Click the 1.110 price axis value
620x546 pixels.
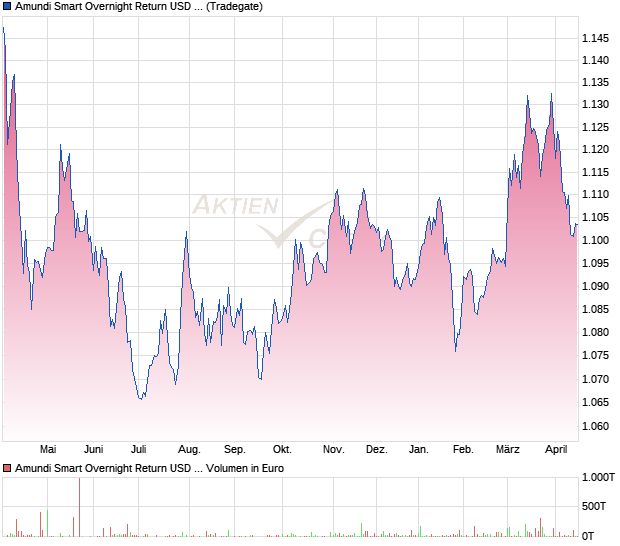tap(595, 195)
